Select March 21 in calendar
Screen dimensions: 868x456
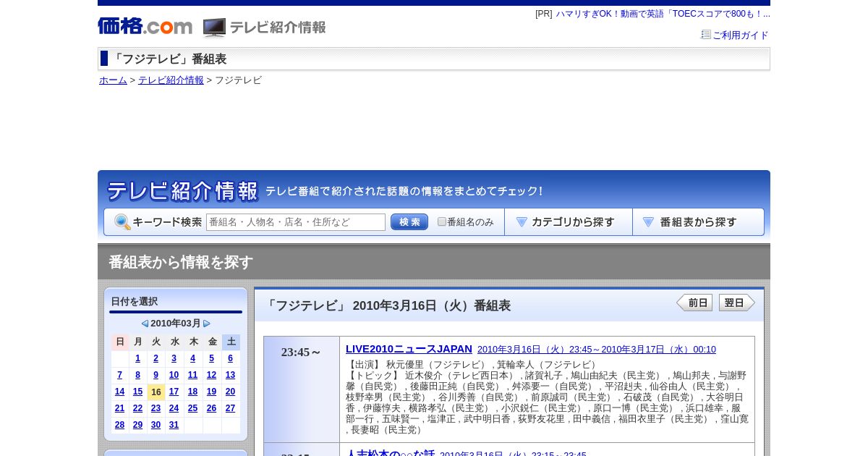[119, 408]
